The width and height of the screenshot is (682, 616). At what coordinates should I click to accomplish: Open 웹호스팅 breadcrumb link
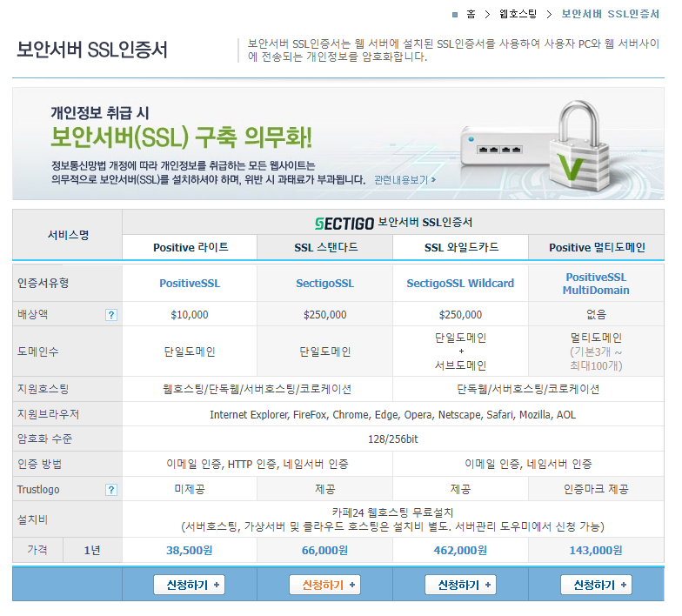pos(518,14)
